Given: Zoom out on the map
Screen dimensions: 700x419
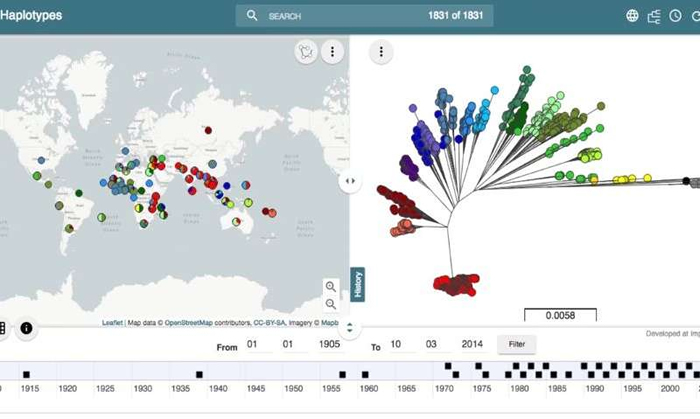Looking at the screenshot, I should coord(331,304).
